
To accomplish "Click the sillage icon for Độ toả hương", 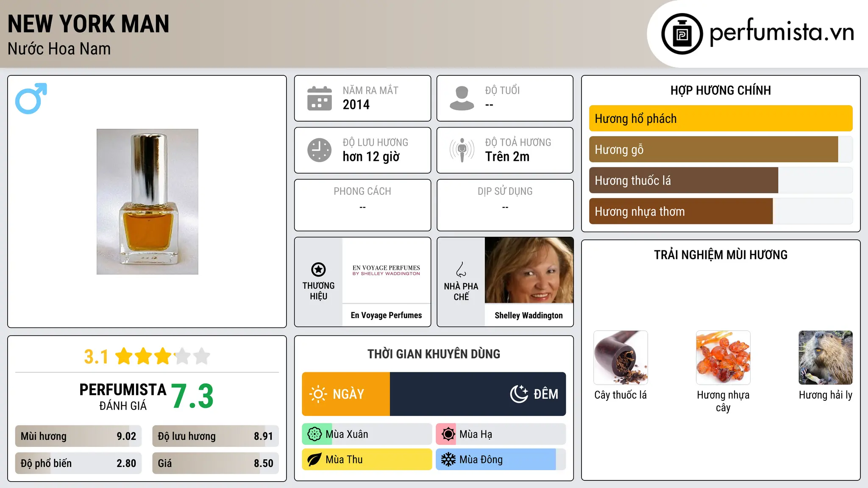I will coord(462,150).
